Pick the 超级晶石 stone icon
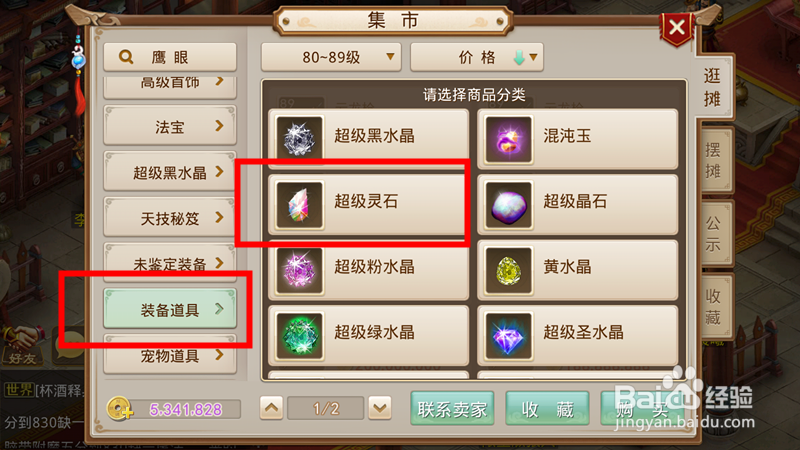 coord(508,205)
